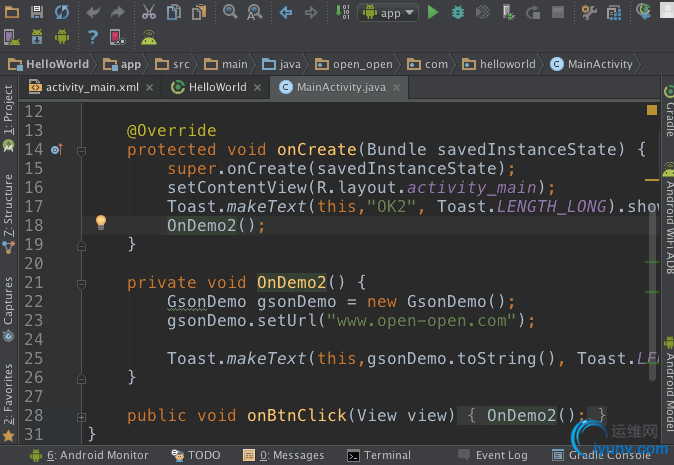The width and height of the screenshot is (674, 465).
Task: Navigate forward with the grey arrow
Action: click(311, 12)
